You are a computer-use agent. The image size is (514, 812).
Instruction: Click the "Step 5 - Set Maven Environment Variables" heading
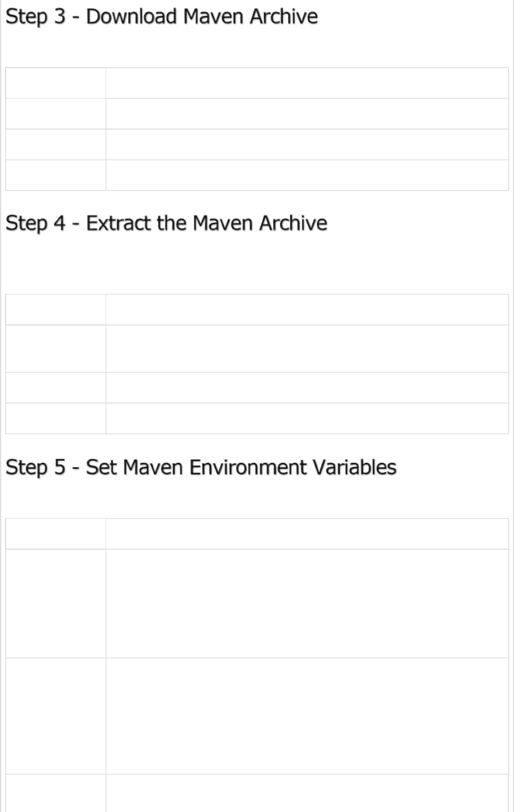tap(201, 467)
